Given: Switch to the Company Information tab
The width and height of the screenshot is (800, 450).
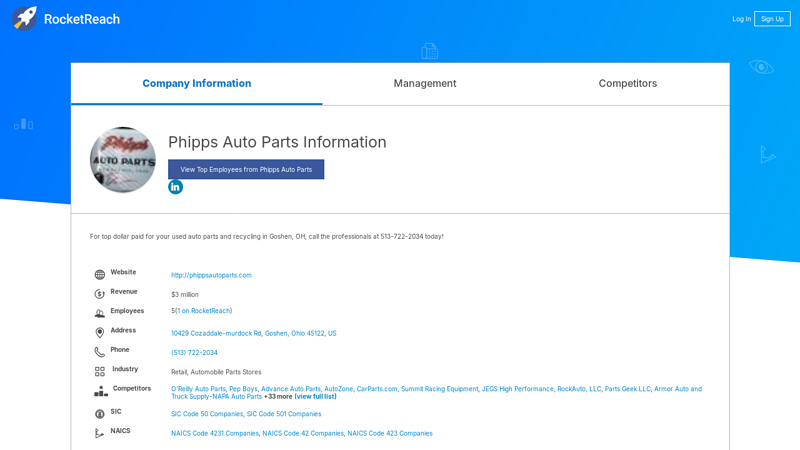Looking at the screenshot, I should pos(196,83).
